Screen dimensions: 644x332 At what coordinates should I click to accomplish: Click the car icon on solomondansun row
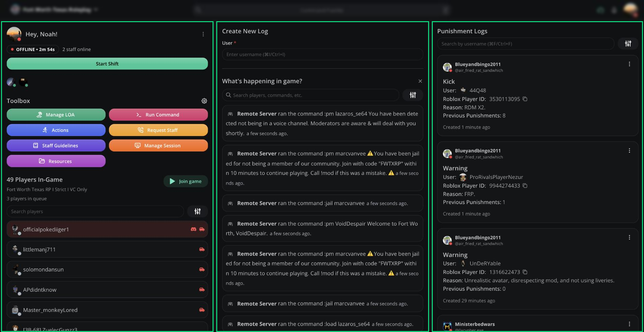pyautogui.click(x=202, y=269)
